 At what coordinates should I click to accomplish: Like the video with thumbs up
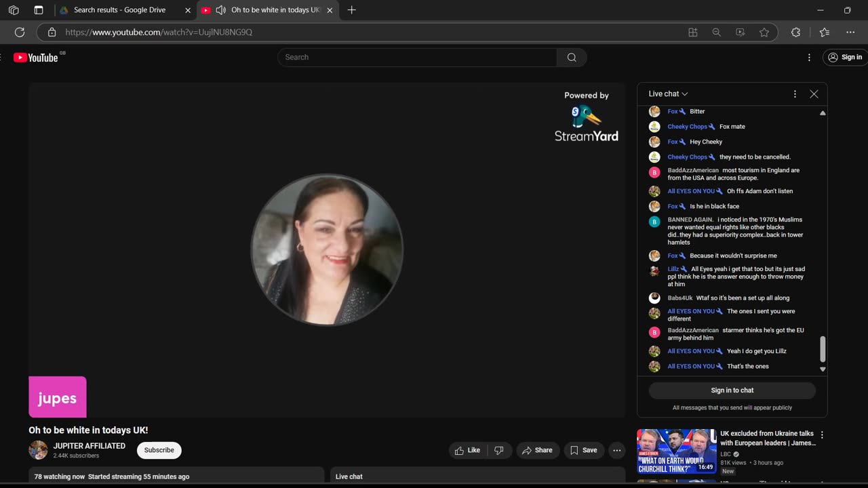[x=467, y=450]
